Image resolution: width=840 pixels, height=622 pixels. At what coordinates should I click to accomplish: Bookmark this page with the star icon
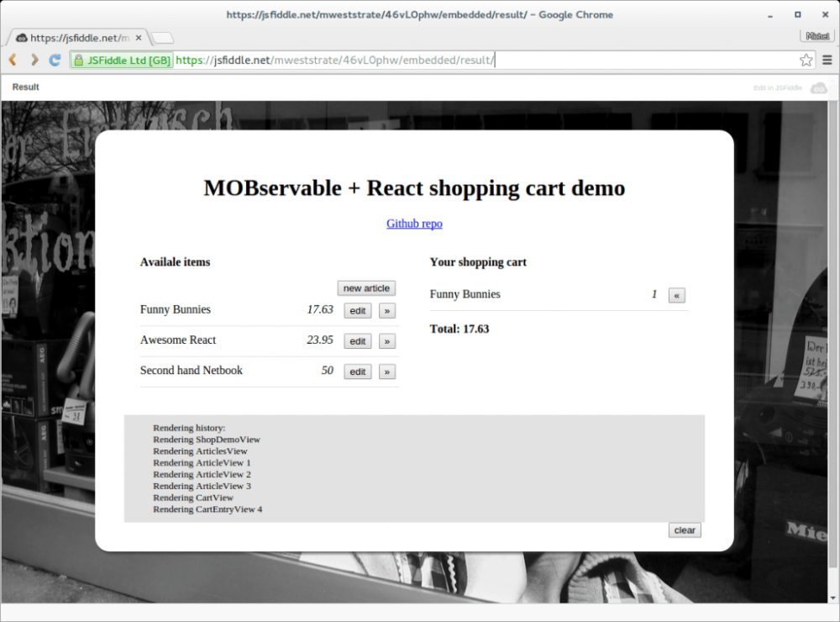pos(806,60)
